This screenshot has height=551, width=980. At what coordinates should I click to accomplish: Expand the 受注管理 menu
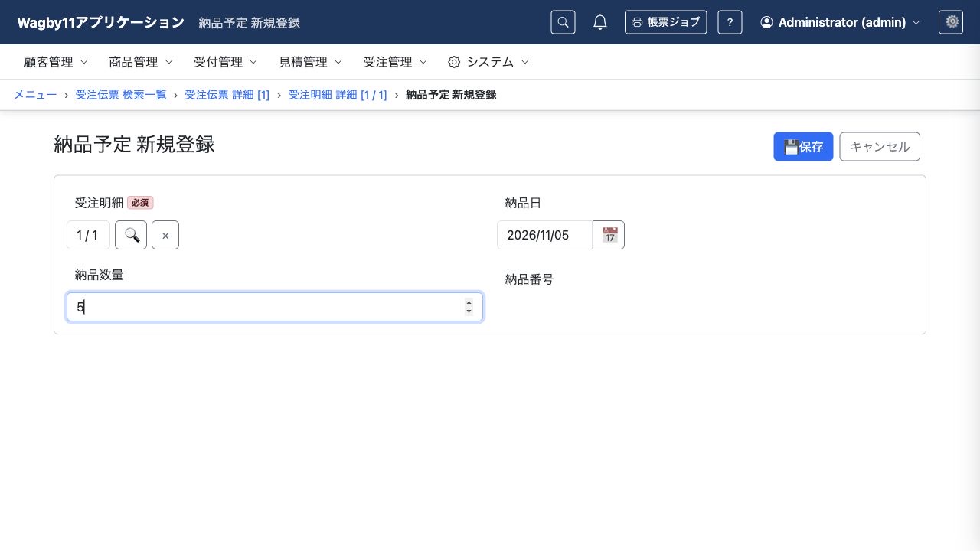pos(396,62)
